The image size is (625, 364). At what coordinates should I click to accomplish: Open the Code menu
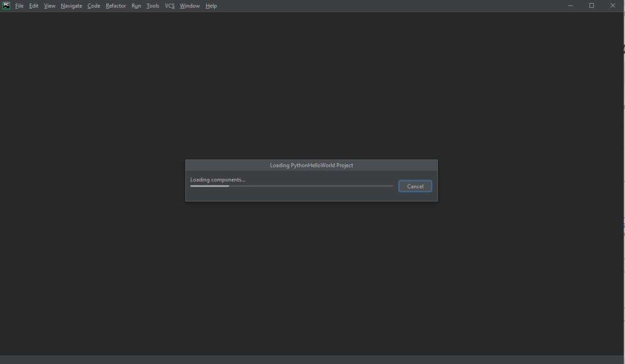[94, 6]
